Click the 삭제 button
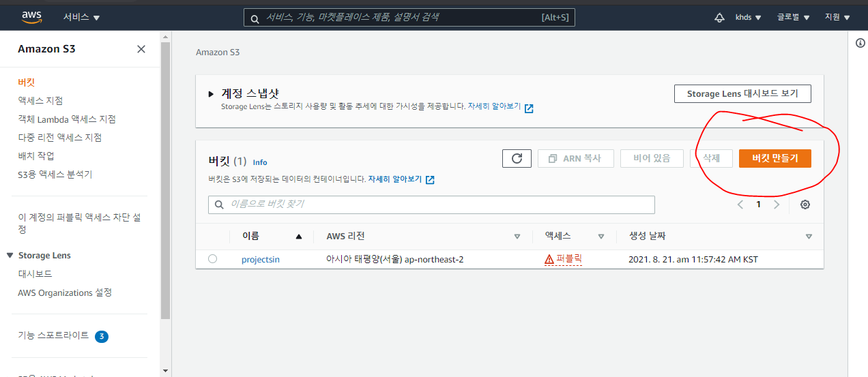This screenshot has width=868, height=377. coord(711,158)
